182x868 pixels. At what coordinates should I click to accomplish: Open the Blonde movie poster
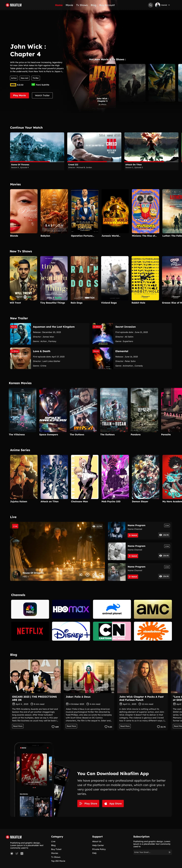tap(24, 211)
